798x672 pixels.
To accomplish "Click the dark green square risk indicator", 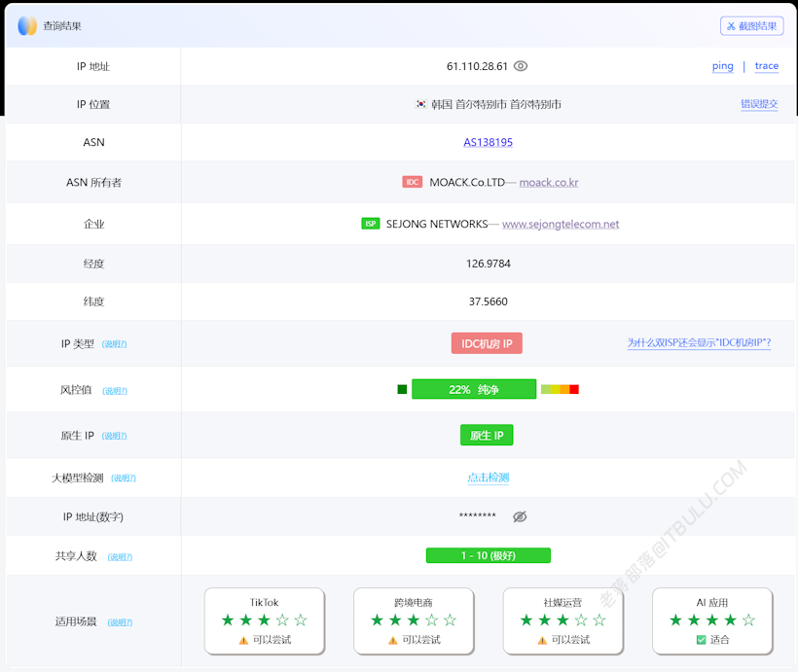I will click(x=402, y=389).
